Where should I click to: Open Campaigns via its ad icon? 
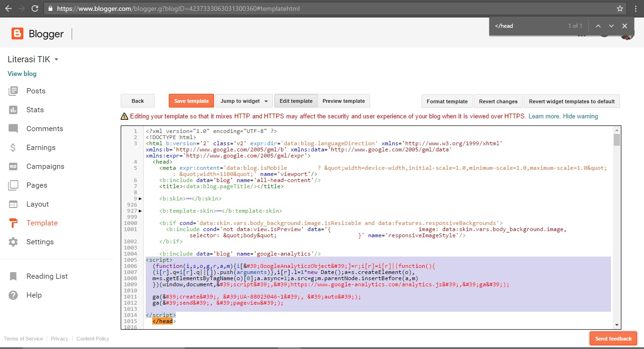point(13,166)
